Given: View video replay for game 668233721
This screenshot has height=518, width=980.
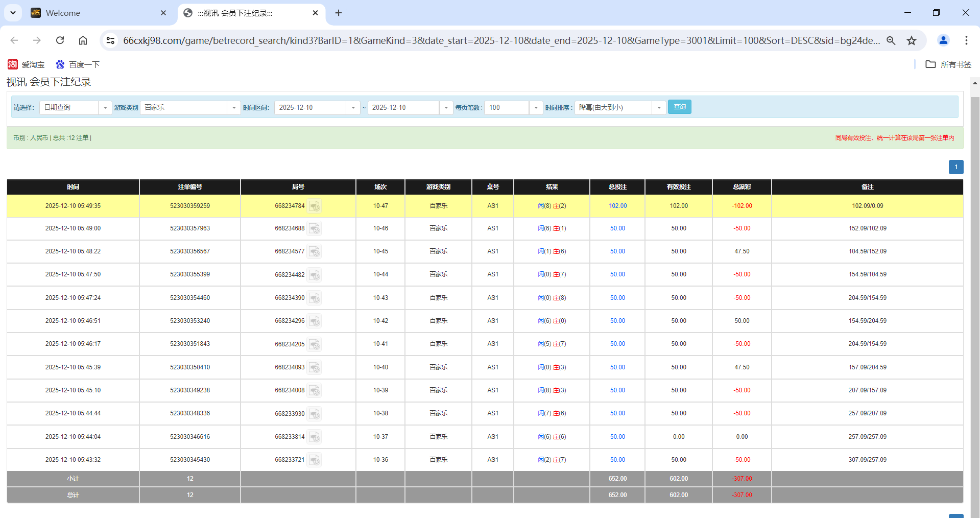Looking at the screenshot, I should tap(315, 460).
